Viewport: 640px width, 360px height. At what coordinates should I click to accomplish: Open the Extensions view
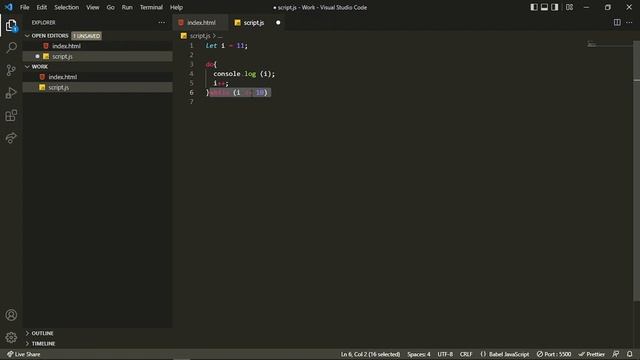pyautogui.click(x=11, y=116)
